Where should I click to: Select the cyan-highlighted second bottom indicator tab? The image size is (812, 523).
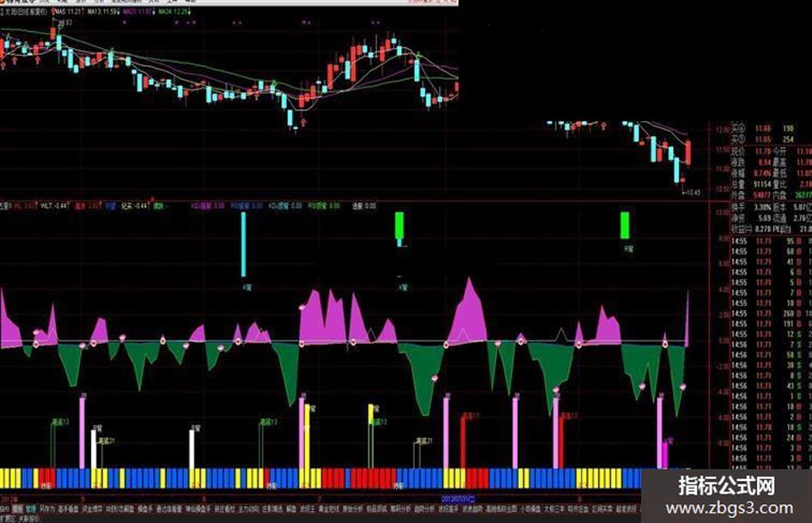click(31, 508)
